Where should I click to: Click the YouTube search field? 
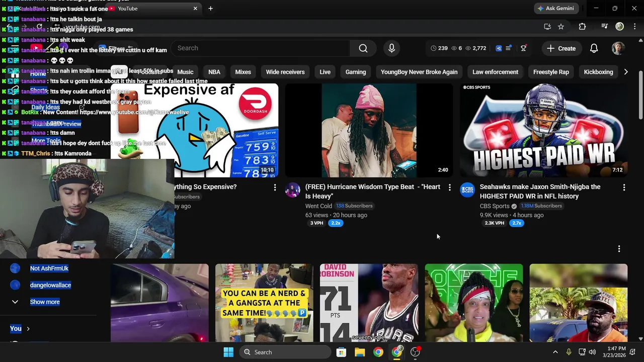click(x=260, y=48)
